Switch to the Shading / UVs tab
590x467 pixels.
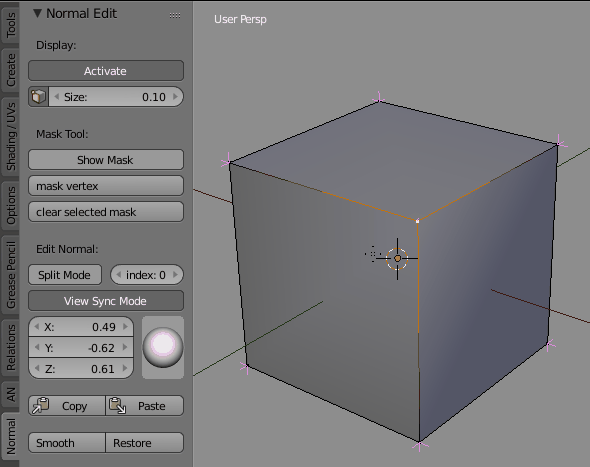pos(11,136)
